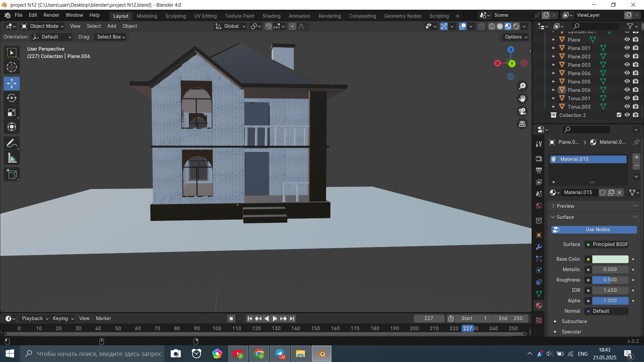This screenshot has height=362, width=644.
Task: Open the Add menu in viewport header
Action: coord(112,26)
